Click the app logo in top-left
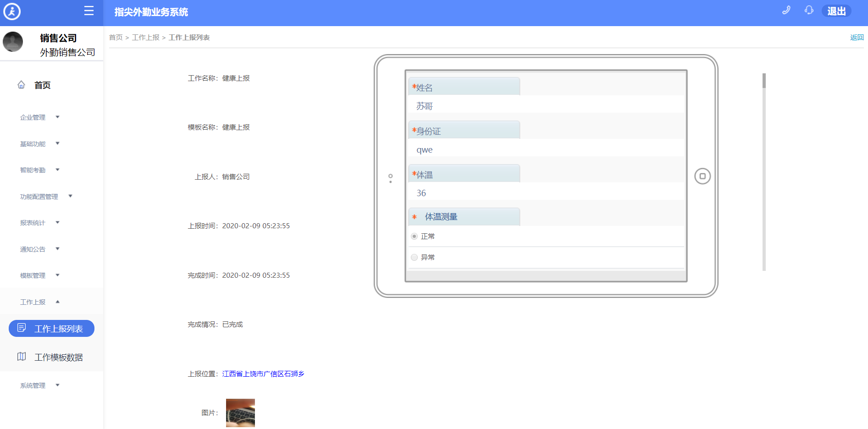This screenshot has width=868, height=429. (x=12, y=11)
